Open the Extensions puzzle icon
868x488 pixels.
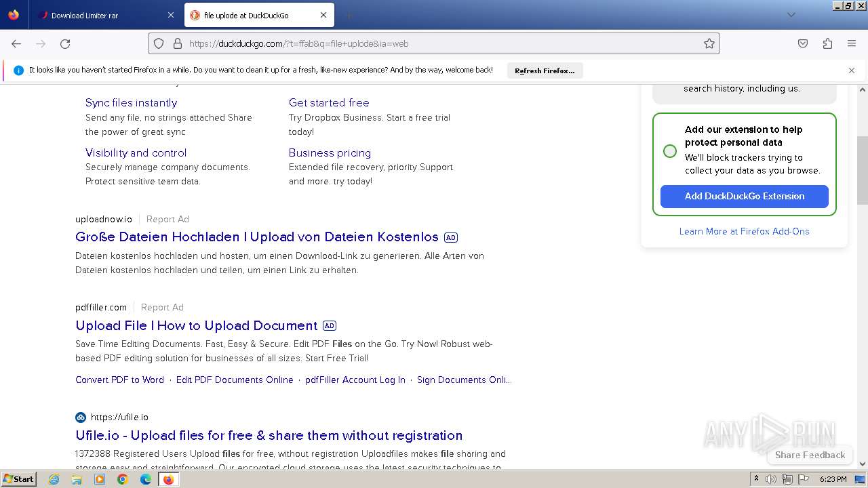tap(827, 43)
